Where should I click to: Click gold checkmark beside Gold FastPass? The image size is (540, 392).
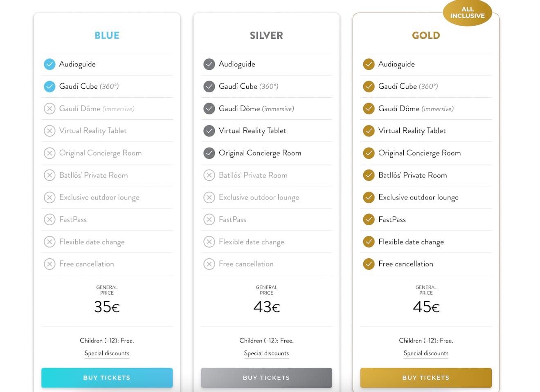(x=369, y=220)
